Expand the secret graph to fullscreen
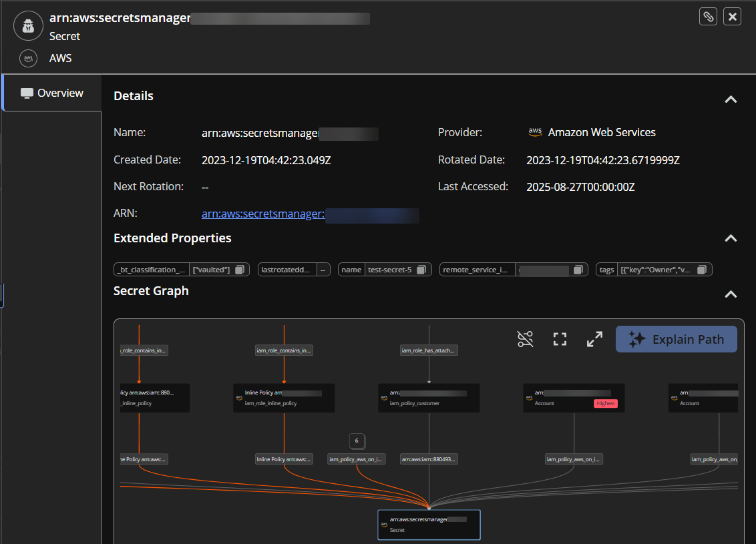 pos(594,339)
